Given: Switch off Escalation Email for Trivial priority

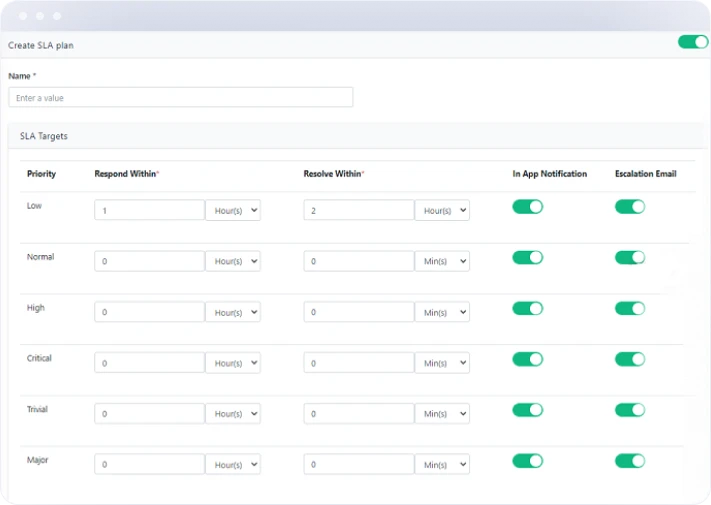Looking at the screenshot, I should click(630, 410).
